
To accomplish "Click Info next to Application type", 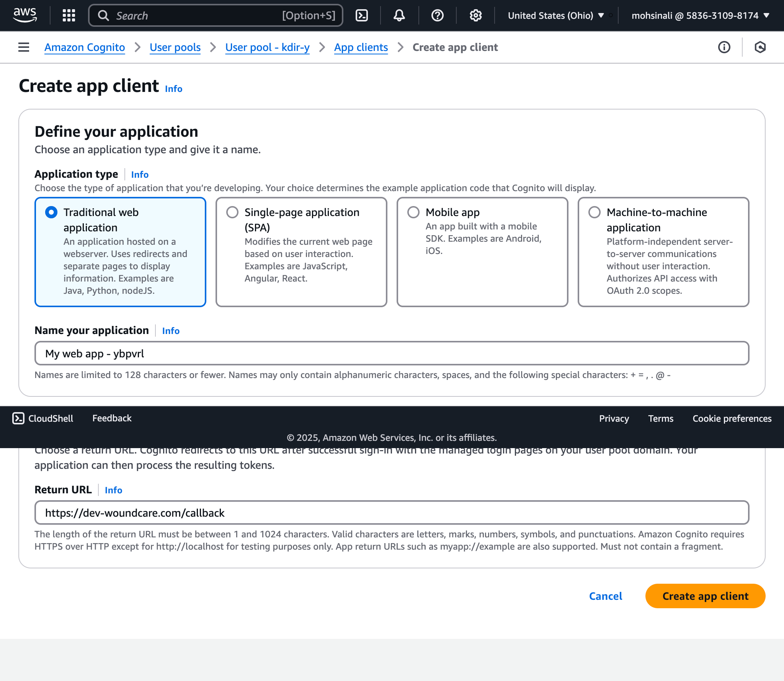I will point(140,175).
